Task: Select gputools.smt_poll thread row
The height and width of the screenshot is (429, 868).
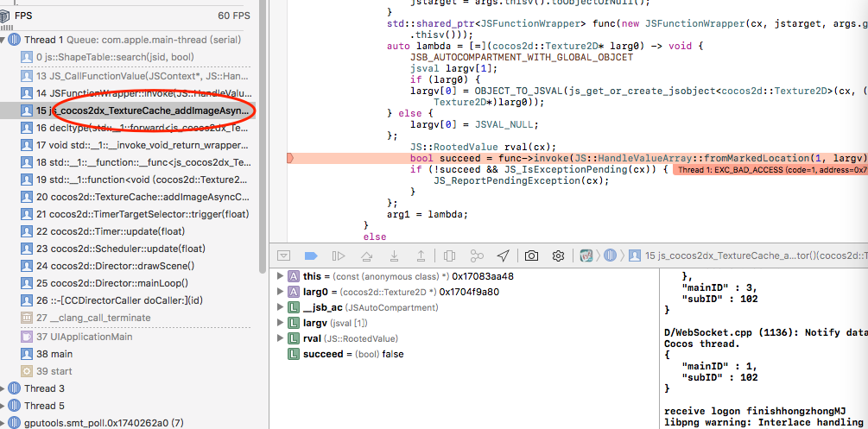Action: 128,423
